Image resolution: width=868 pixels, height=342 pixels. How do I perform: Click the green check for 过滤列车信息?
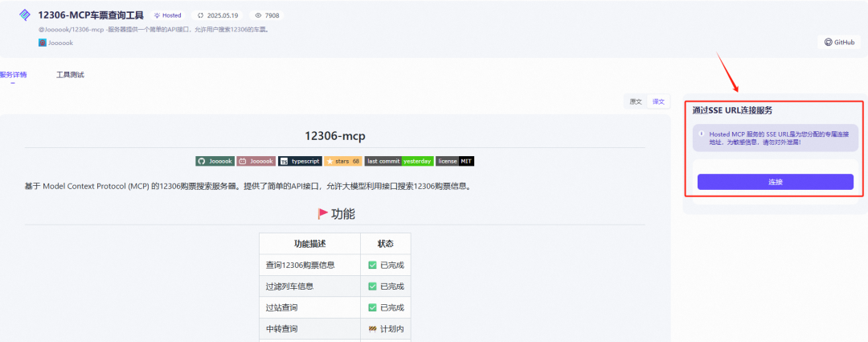[x=373, y=286]
